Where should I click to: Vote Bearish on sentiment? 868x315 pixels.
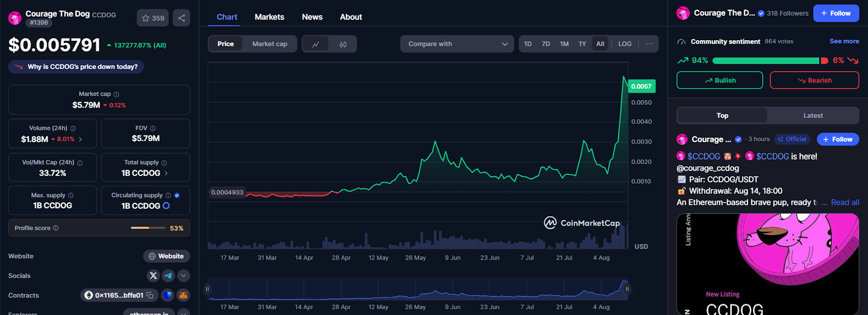(814, 80)
